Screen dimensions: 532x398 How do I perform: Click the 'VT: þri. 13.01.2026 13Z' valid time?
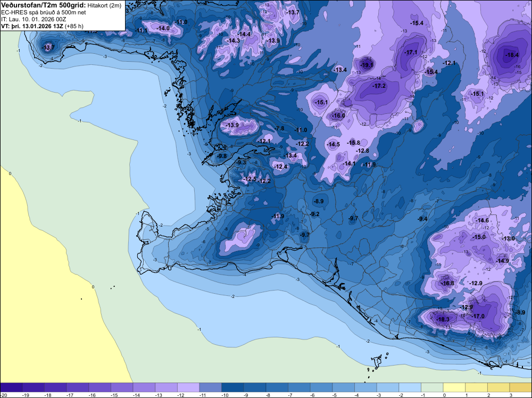[32, 26]
